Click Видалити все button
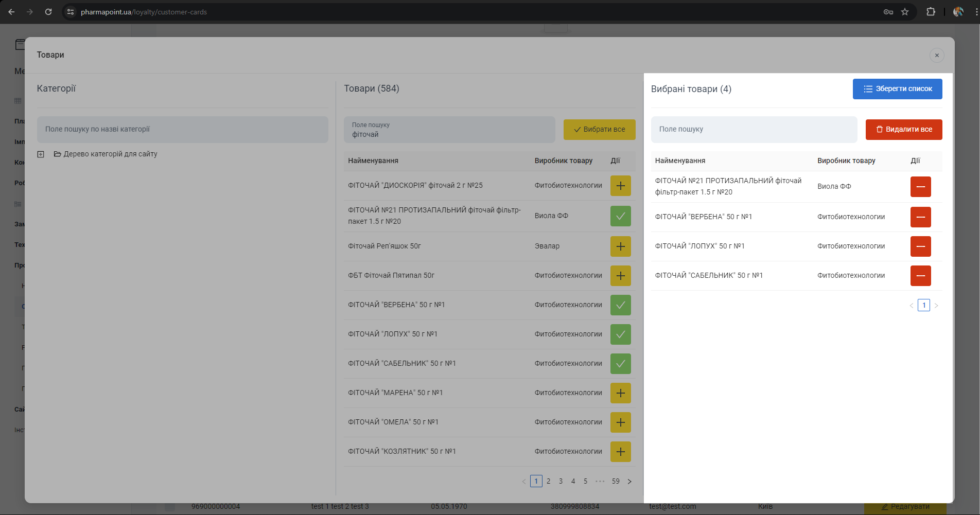 (x=903, y=130)
